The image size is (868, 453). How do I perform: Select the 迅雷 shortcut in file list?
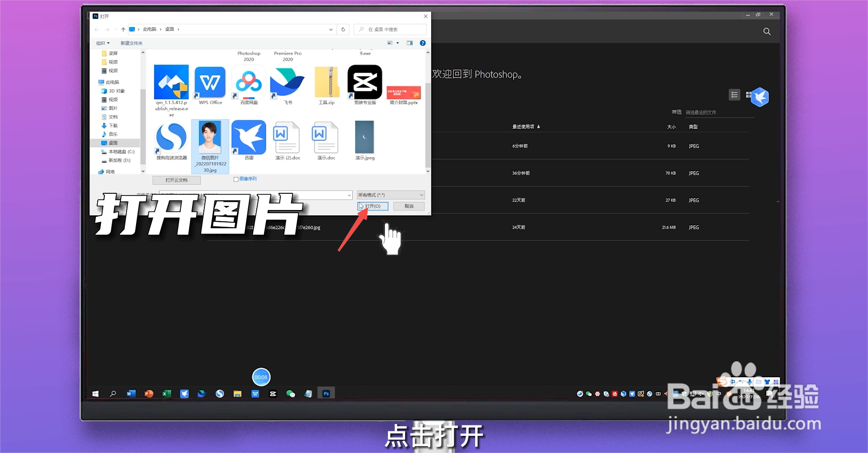[249, 141]
